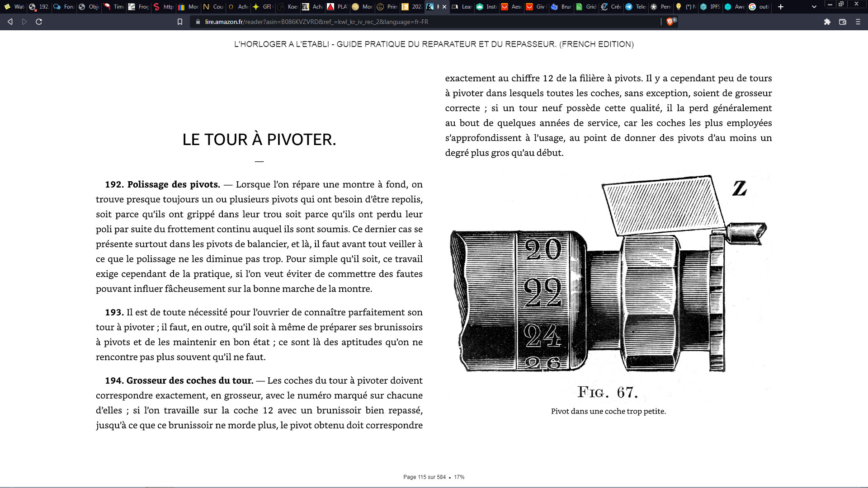Switch to the Google 'outi' tab
This screenshot has width=868, height=488.
759,7
